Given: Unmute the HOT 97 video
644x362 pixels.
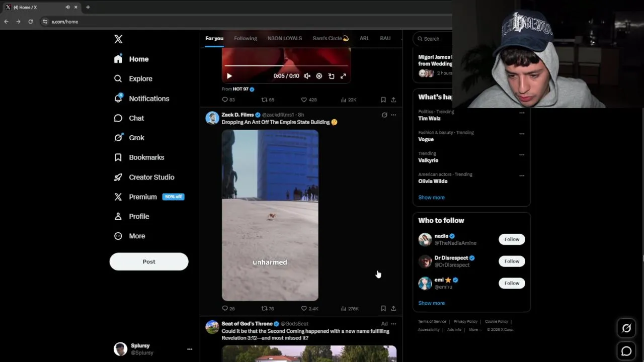Looking at the screenshot, I should click(307, 76).
